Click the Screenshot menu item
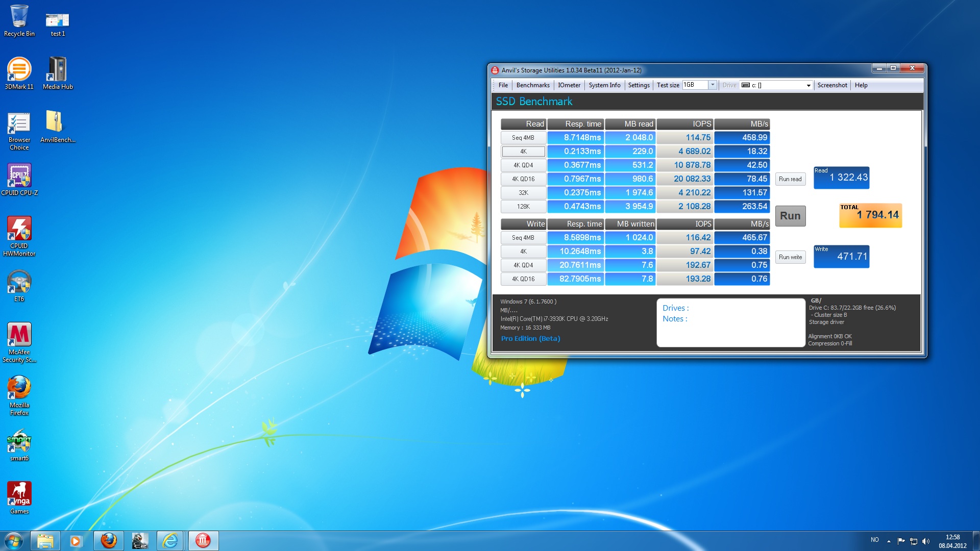This screenshot has height=551, width=980. coord(832,85)
